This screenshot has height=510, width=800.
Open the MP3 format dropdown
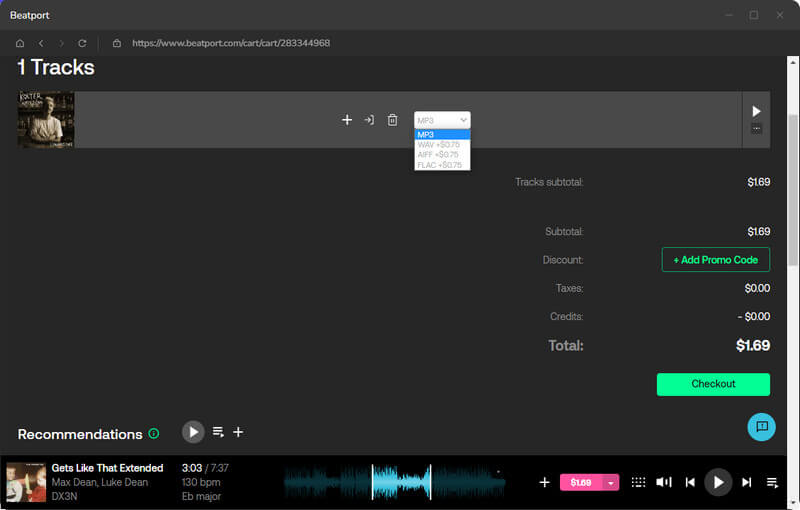[442, 120]
